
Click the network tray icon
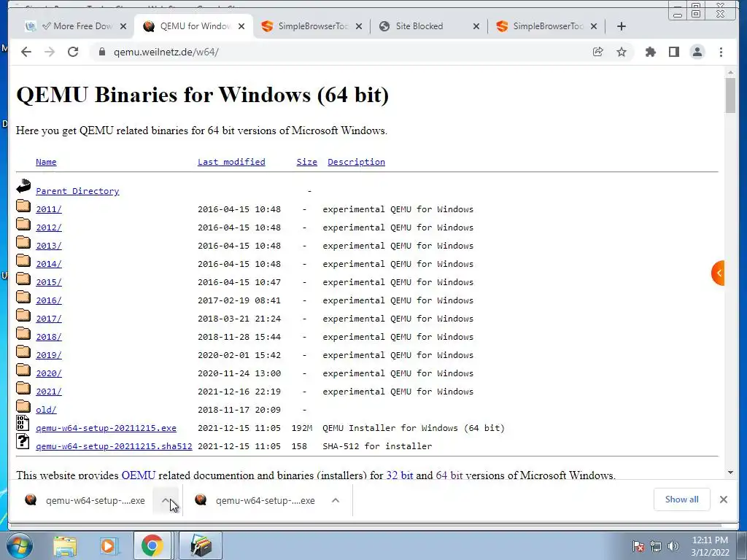coord(656,546)
